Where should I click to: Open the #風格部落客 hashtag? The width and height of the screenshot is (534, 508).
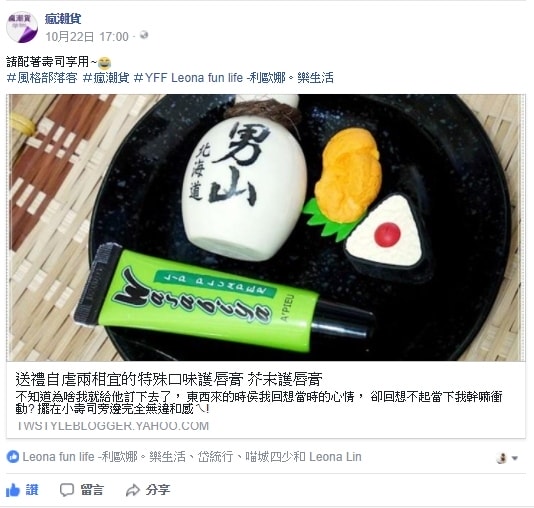(x=42, y=78)
